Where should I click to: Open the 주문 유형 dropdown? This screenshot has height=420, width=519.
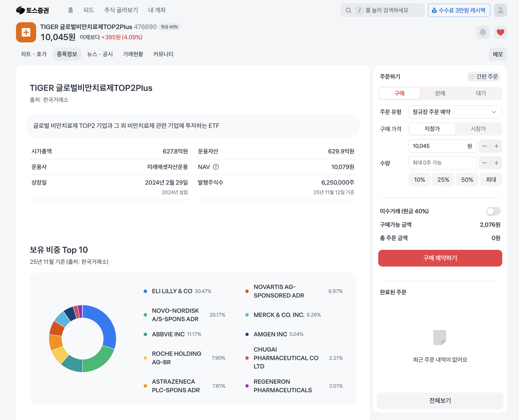click(455, 112)
